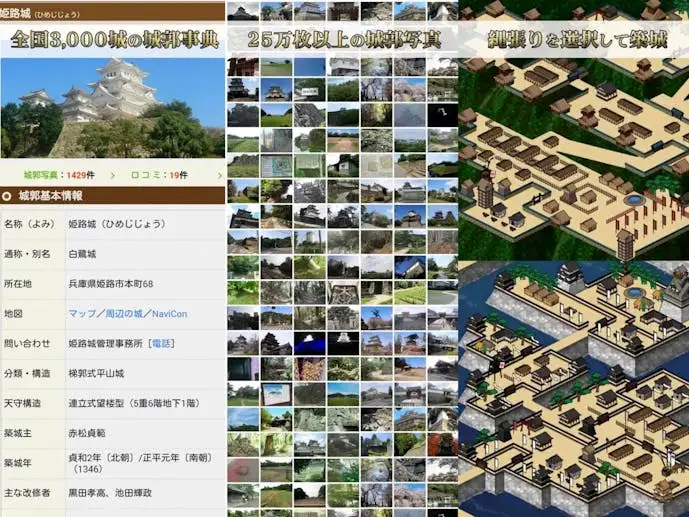Launch NaviCon from the 地図 row
Screen dimensions: 689x517
(170, 314)
